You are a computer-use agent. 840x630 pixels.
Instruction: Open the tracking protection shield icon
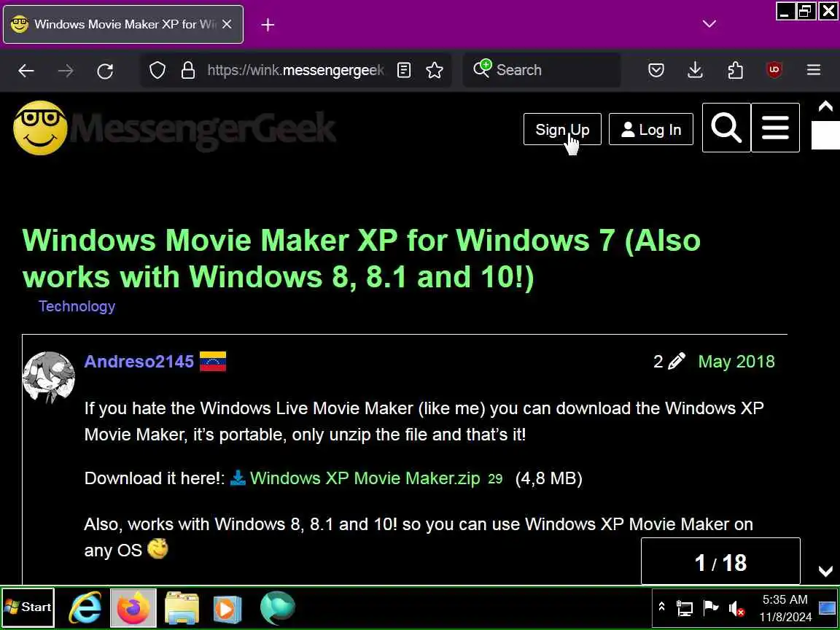click(157, 70)
